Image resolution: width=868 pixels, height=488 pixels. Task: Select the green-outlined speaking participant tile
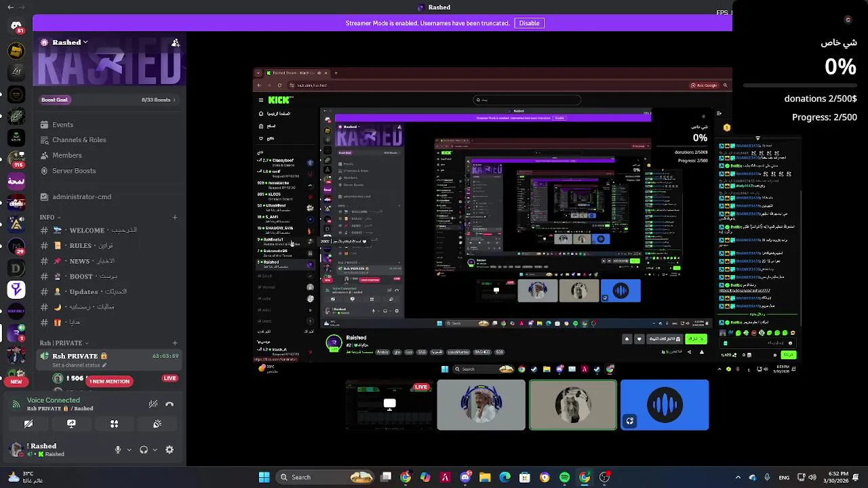coord(573,405)
